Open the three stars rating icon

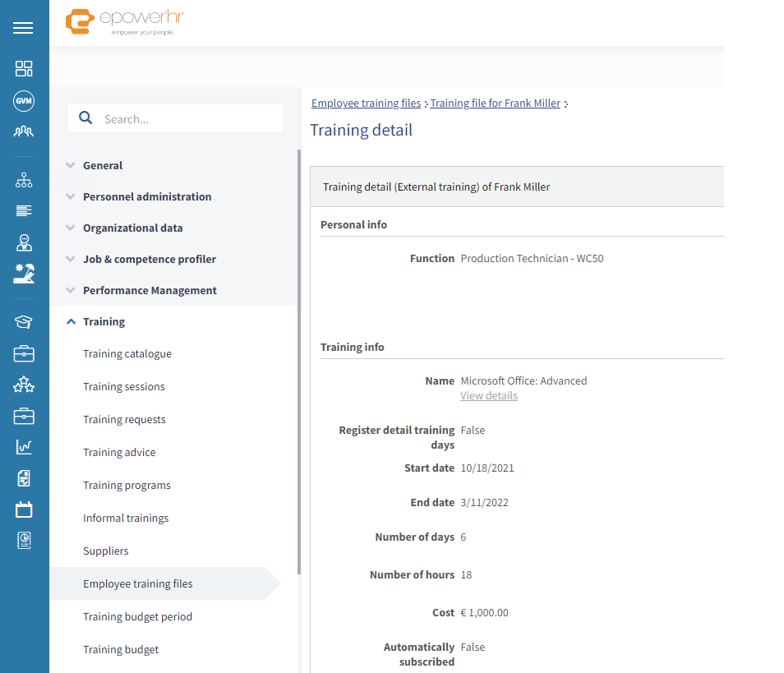(24, 385)
